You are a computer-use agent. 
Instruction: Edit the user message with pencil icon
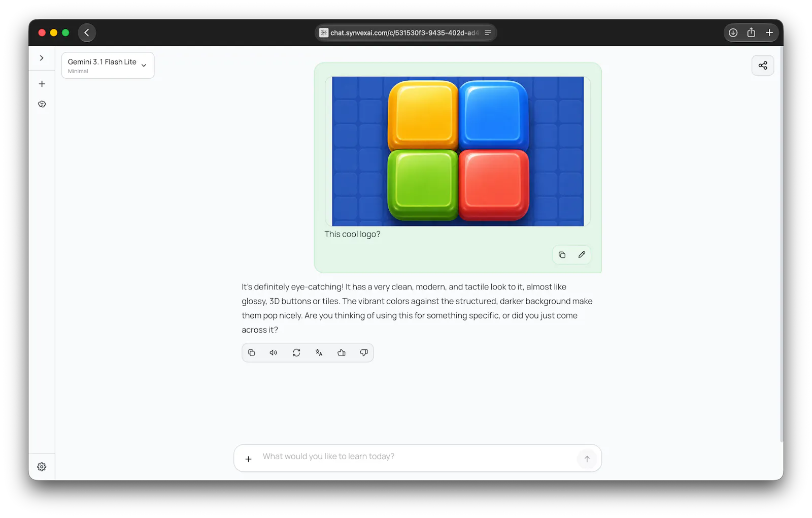click(x=582, y=255)
